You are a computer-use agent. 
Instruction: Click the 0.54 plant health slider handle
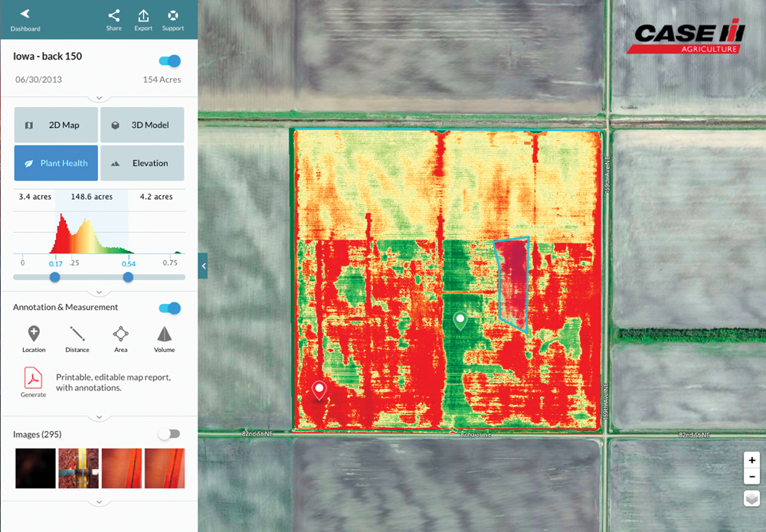(x=128, y=277)
